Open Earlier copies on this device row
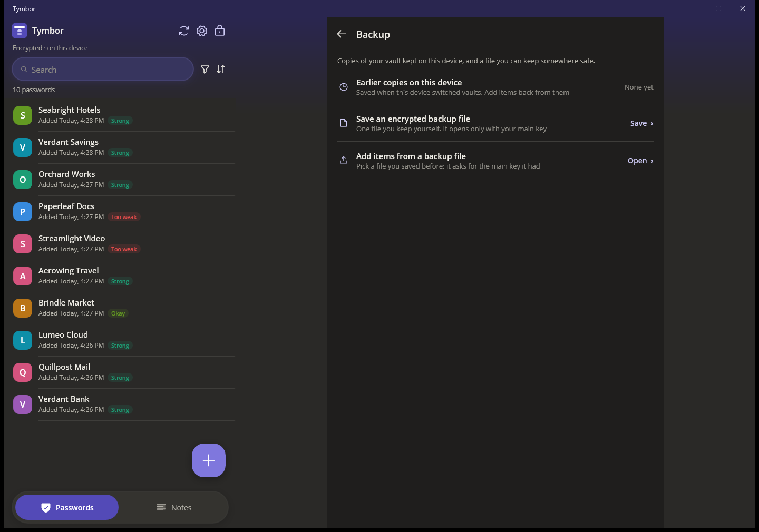Screen dimensions: 759x532 (x=495, y=87)
